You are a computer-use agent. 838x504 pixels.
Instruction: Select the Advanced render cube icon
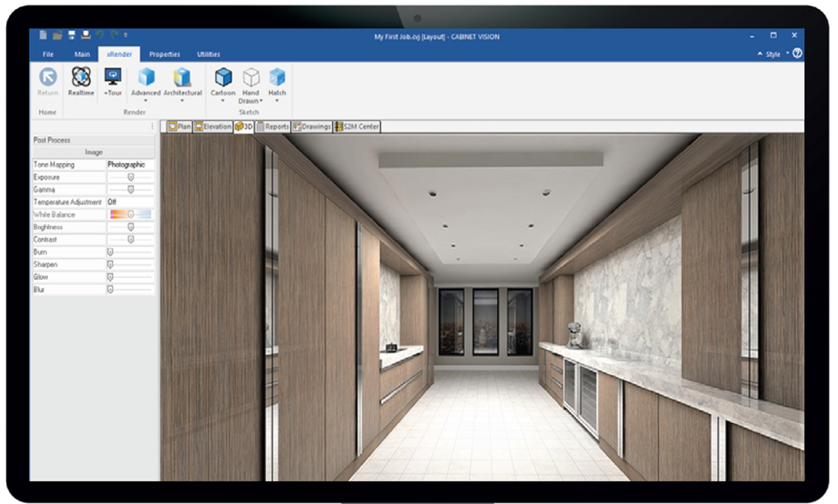(x=146, y=77)
